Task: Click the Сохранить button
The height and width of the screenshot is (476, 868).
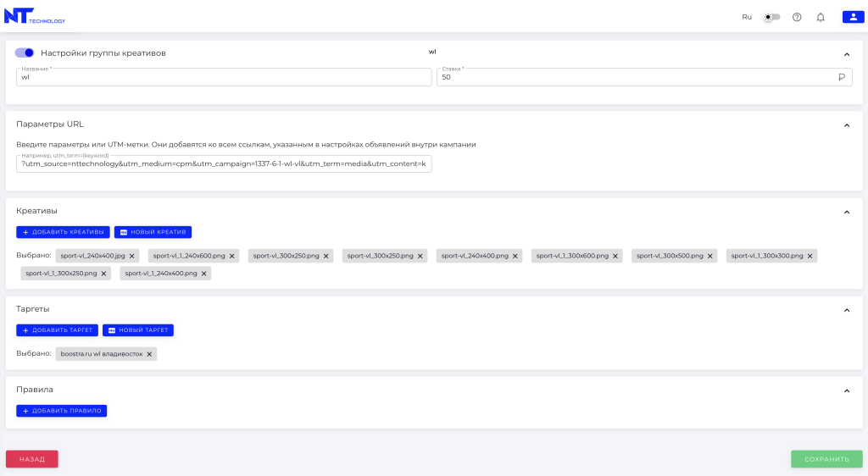Action: point(826,459)
